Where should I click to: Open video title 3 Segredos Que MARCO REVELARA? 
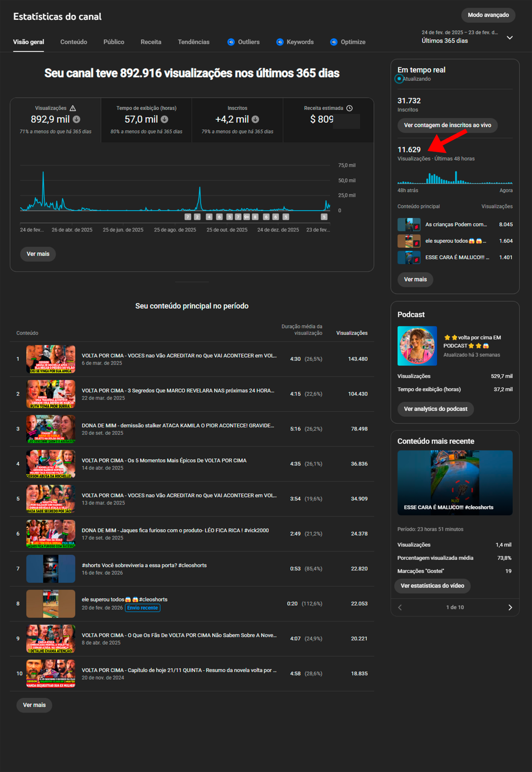point(178,390)
